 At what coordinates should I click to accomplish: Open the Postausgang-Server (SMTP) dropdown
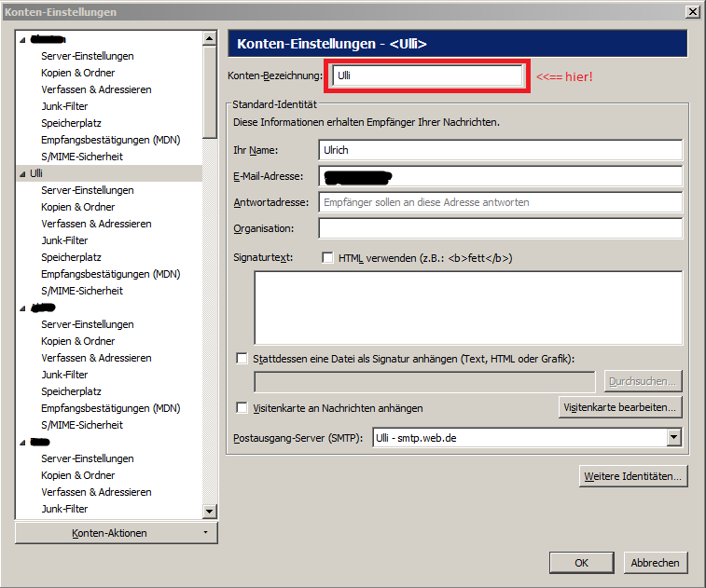click(674, 437)
